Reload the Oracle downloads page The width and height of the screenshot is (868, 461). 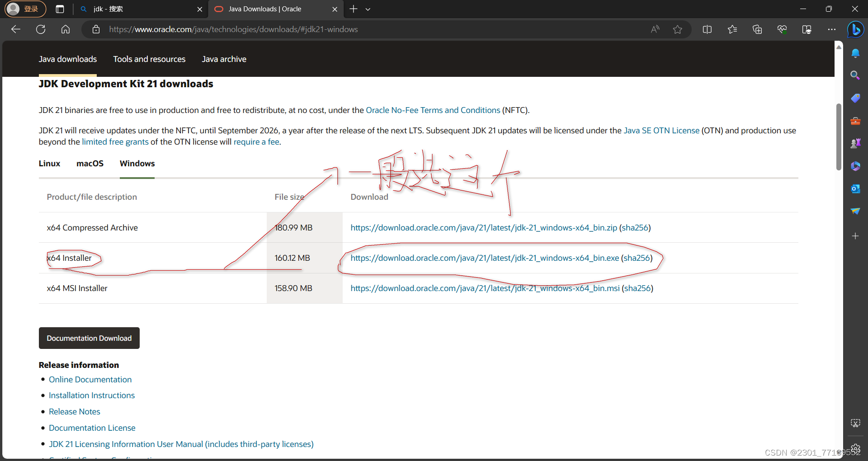(41, 29)
